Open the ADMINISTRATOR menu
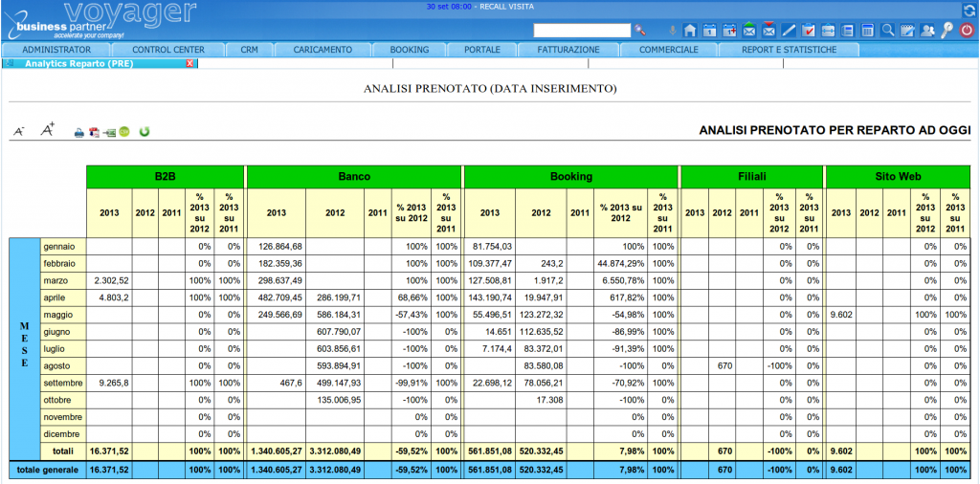The height and width of the screenshot is (484, 980). [56, 50]
